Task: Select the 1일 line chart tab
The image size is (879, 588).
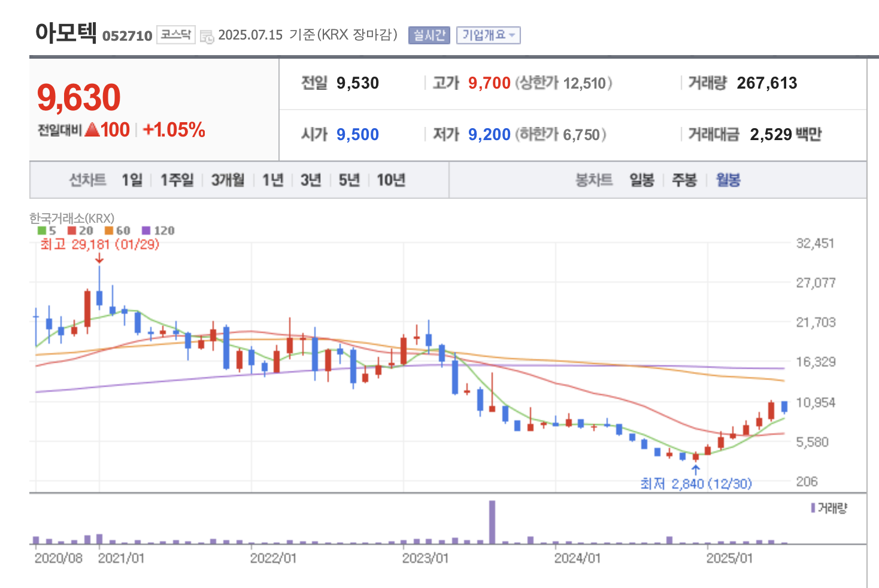Action: tap(132, 180)
